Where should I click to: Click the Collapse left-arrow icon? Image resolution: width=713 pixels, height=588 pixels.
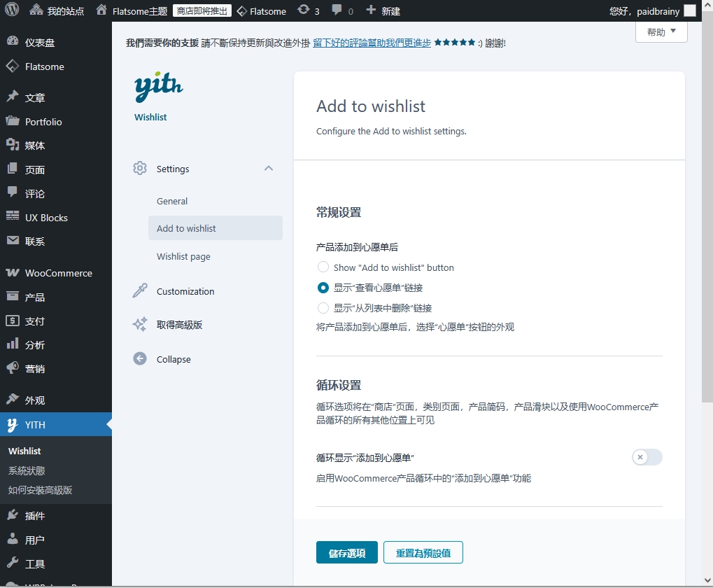coord(140,359)
